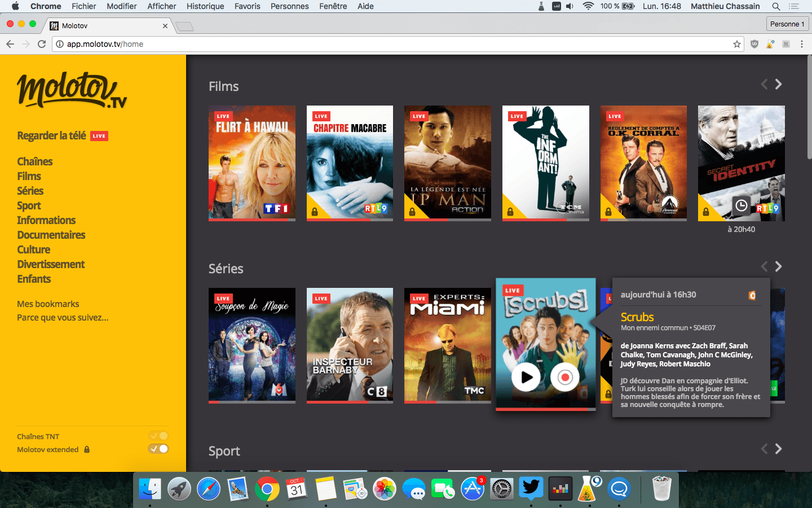
Task: Show previous Séries with the left chevron
Action: click(764, 266)
